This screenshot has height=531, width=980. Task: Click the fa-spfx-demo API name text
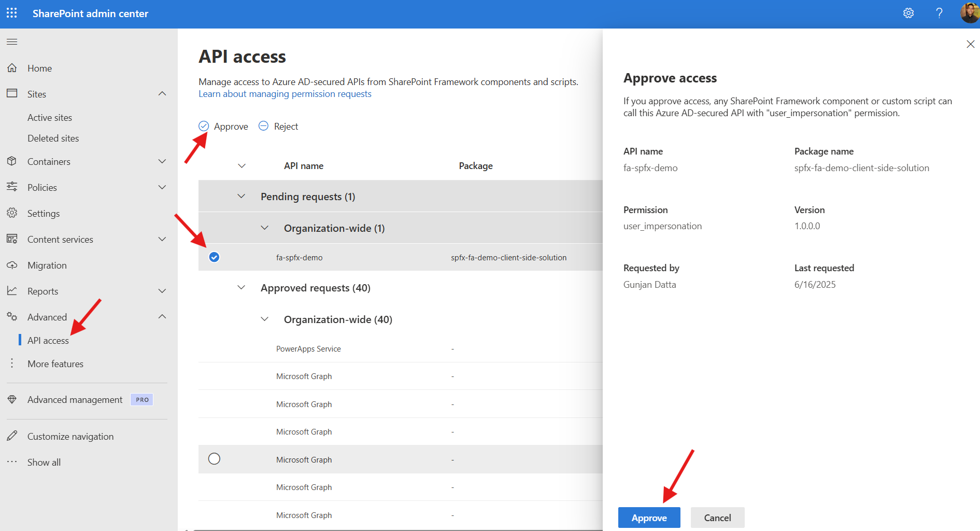click(299, 258)
